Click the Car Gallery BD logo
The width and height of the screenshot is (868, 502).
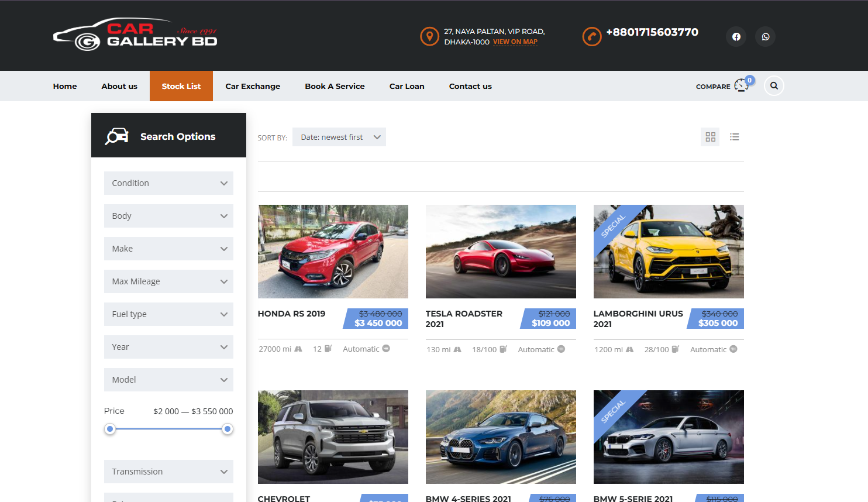pyautogui.click(x=135, y=35)
